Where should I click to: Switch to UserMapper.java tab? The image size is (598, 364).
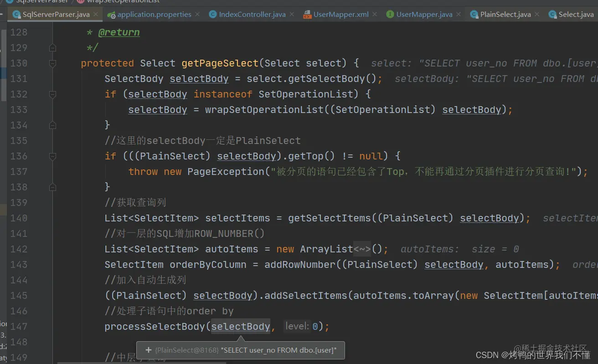click(x=424, y=15)
